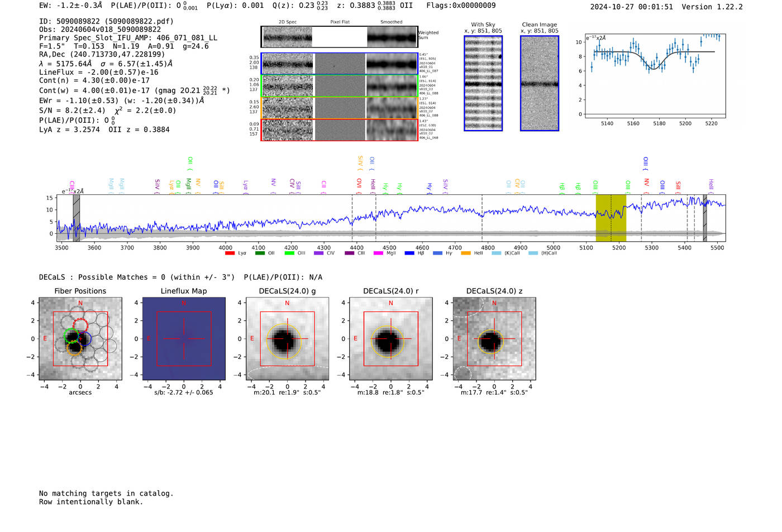
Task: Select the Primary Spec_Slot_IFU_AMP line
Action: [128, 38]
